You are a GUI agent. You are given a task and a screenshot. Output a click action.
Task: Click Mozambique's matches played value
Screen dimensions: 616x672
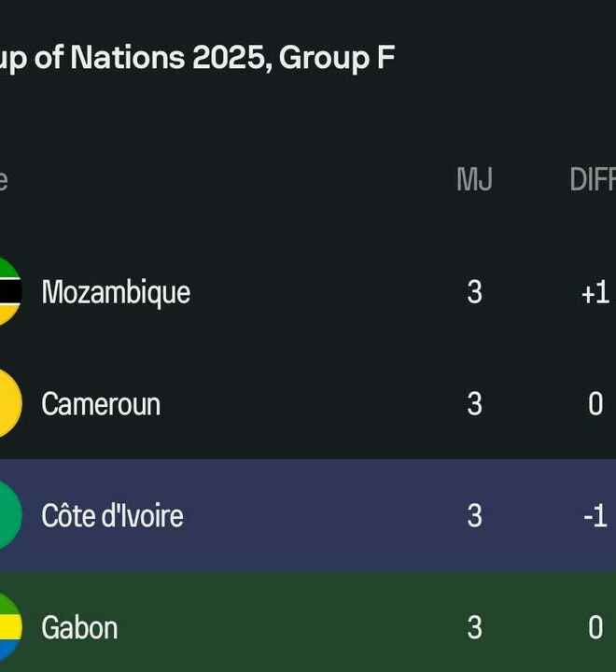[474, 292]
